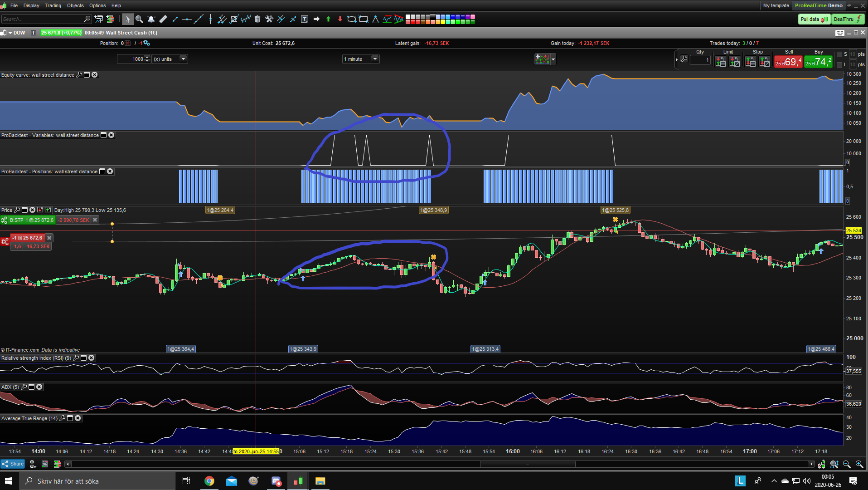Image resolution: width=868 pixels, height=490 pixels.
Task: Open Windows Start menu
Action: click(x=9, y=481)
